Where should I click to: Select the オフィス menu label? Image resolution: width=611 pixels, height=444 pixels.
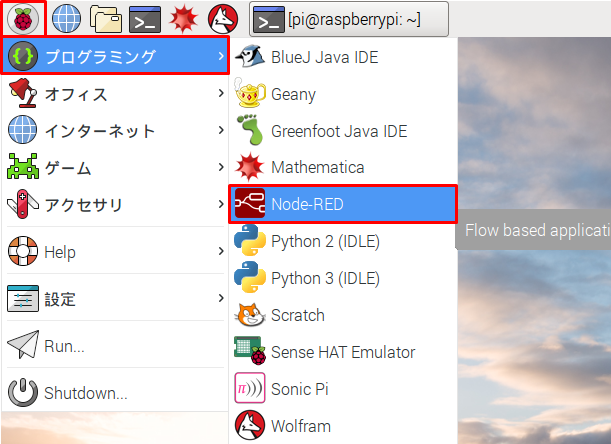click(76, 94)
